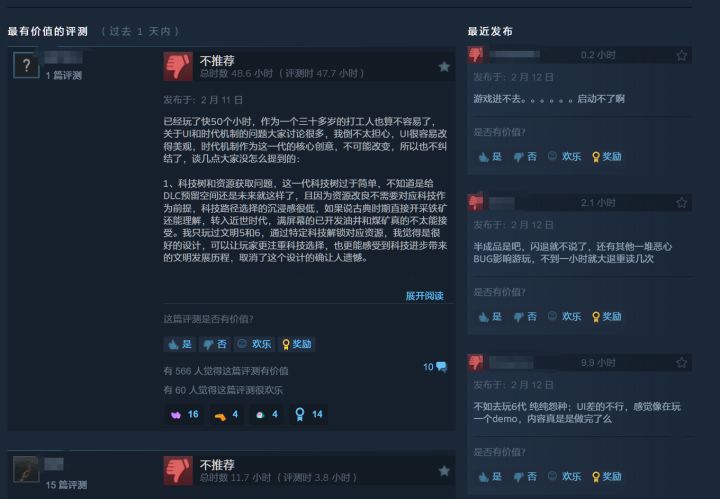Image resolution: width=720 pixels, height=499 pixels.
Task: Vote 是 on the 半成品 BUG review
Action: (489, 317)
